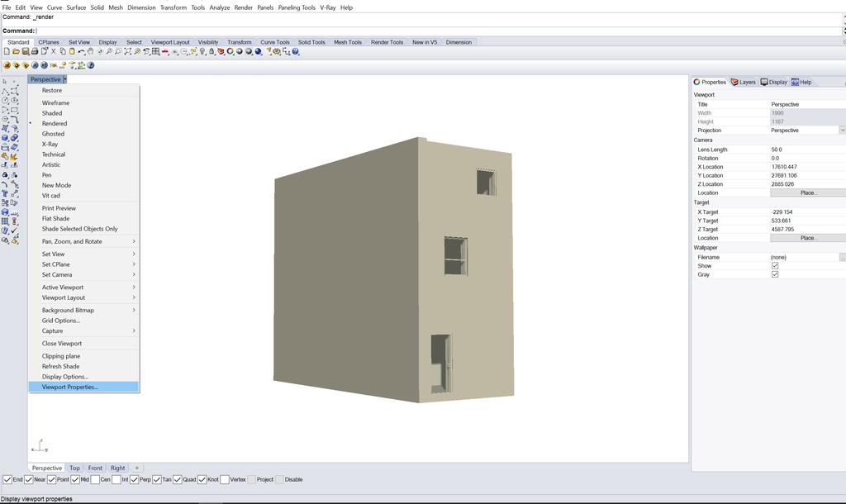Uncheck the Wallpaper Gray checkbox

pyautogui.click(x=775, y=274)
